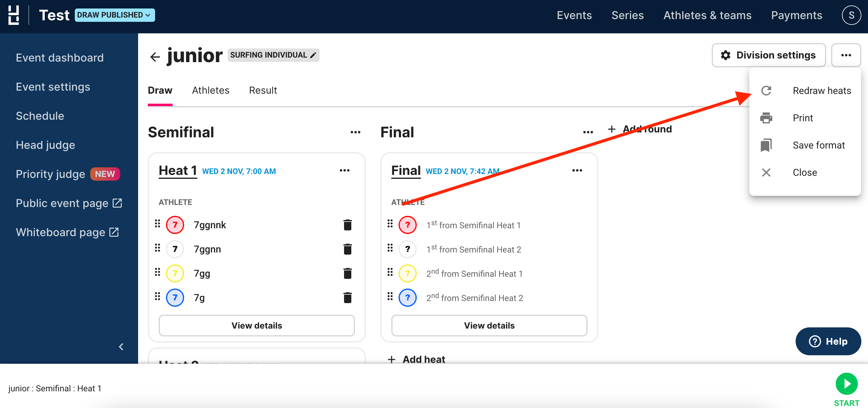868x408 pixels.
Task: Start the heat with green play button
Action: (x=846, y=384)
